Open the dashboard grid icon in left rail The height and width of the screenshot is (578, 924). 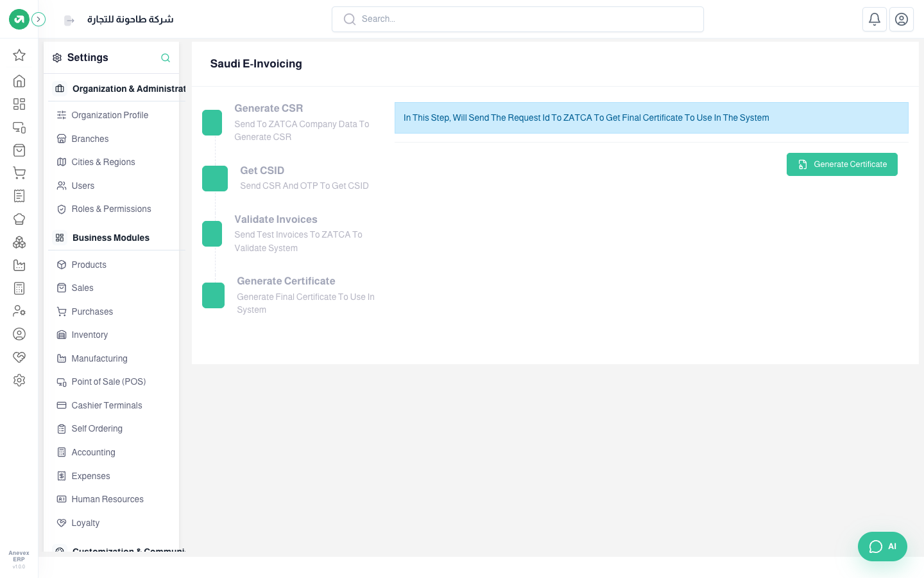[19, 104]
